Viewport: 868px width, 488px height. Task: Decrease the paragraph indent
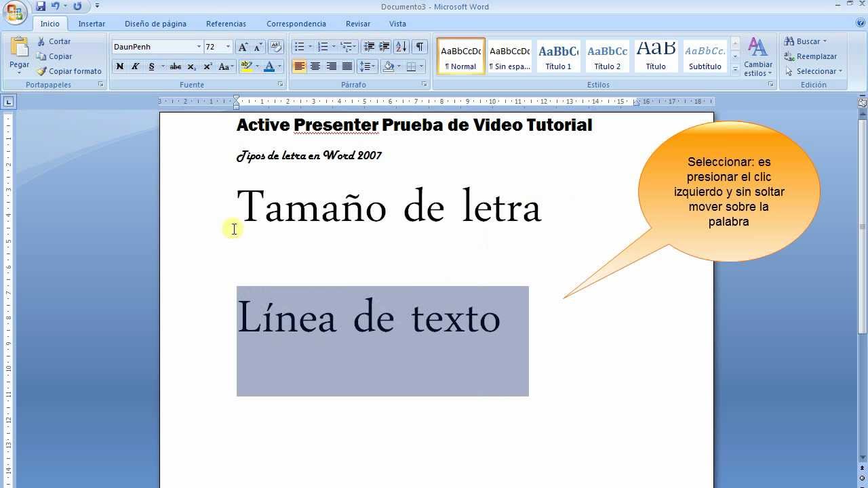(x=369, y=47)
